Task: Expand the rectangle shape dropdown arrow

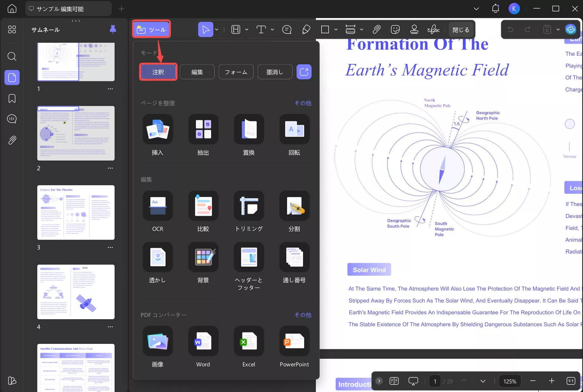Action: [x=336, y=29]
